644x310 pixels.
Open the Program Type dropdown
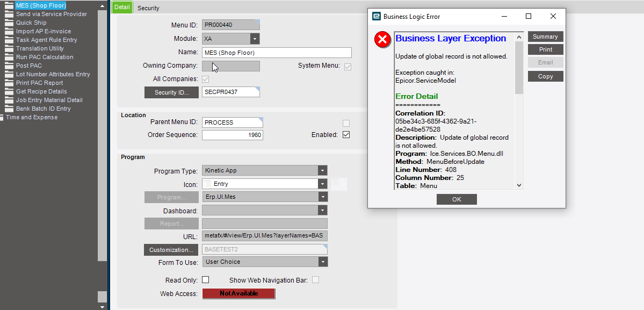[323, 170]
